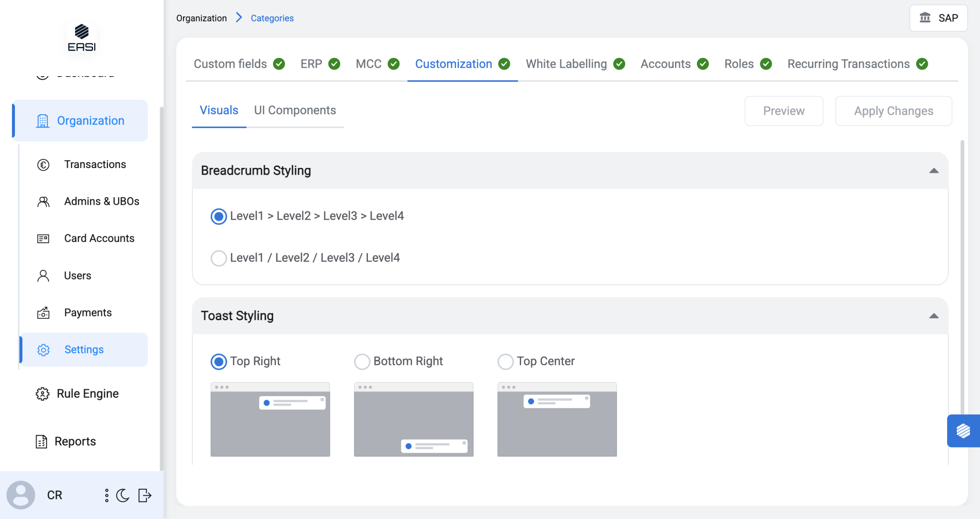Viewport: 980px width, 519px height.
Task: Collapse the Breadcrumb Styling section
Action: 934,171
